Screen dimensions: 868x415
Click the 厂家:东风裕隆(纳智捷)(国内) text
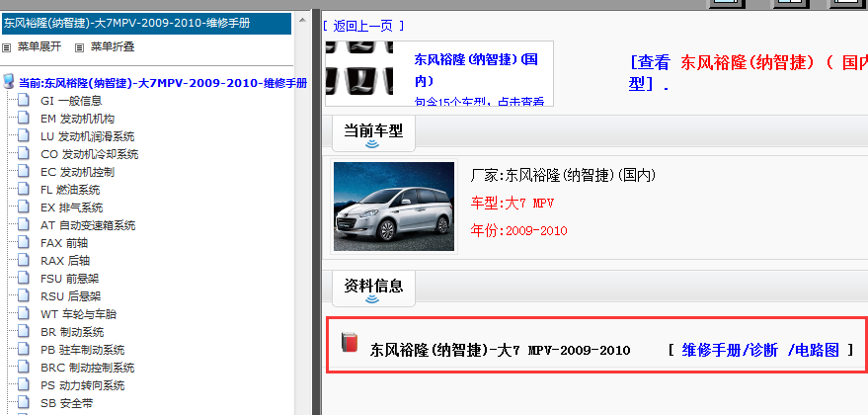click(563, 176)
